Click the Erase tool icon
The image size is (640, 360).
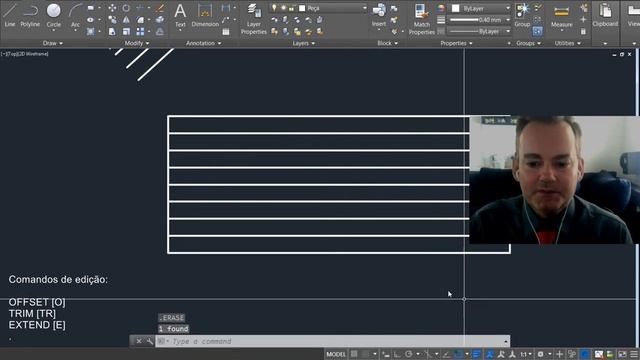pos(160,8)
